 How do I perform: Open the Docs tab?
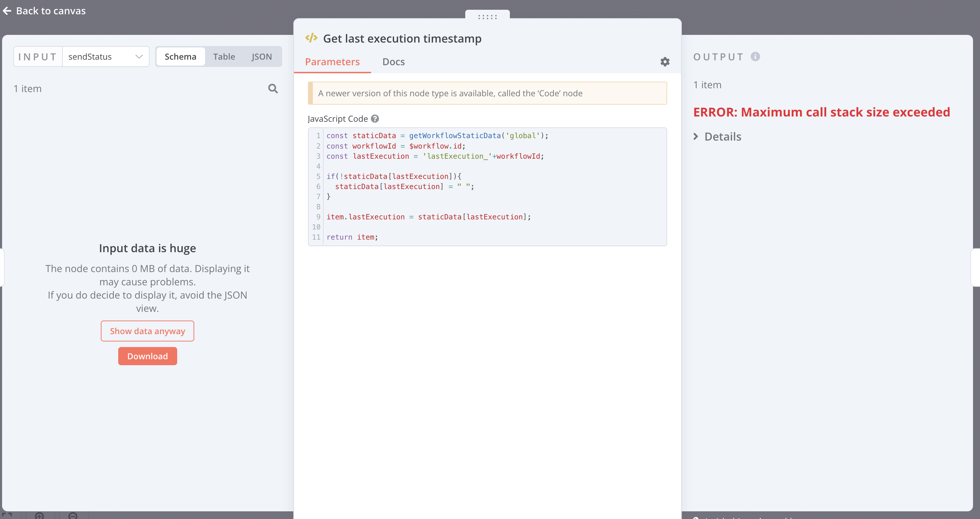393,62
